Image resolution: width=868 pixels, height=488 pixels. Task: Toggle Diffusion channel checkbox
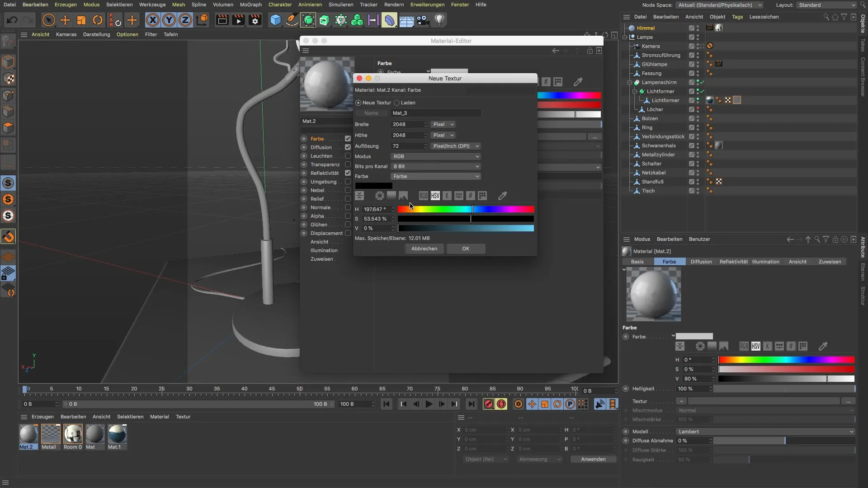click(x=348, y=147)
